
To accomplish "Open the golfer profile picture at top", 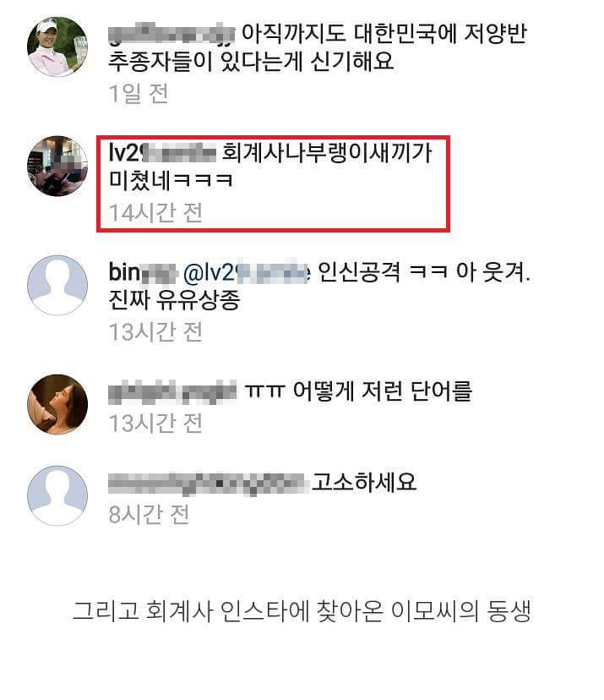I will [x=57, y=46].
